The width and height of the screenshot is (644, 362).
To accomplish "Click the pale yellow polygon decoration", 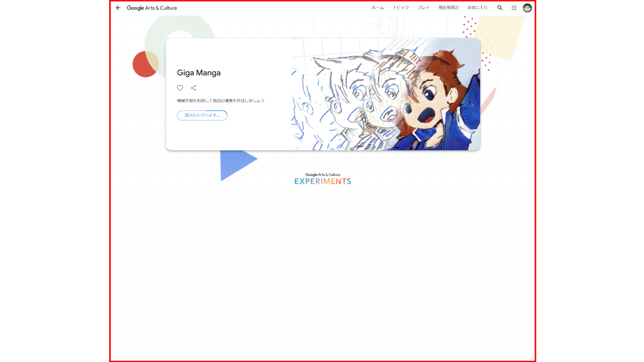I will click(501, 38).
